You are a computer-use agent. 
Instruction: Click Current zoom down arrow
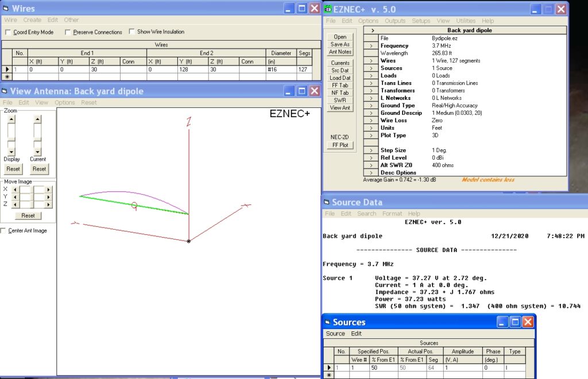click(37, 152)
